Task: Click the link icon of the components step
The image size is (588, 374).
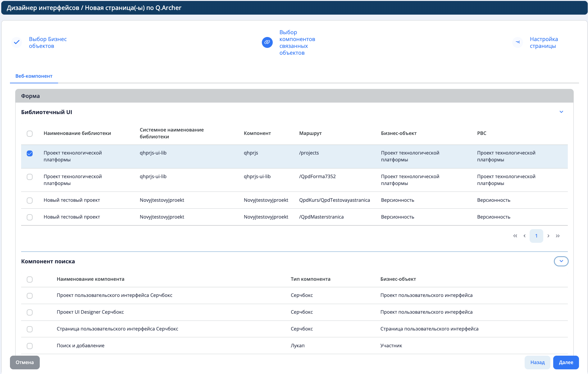Action: (x=267, y=42)
